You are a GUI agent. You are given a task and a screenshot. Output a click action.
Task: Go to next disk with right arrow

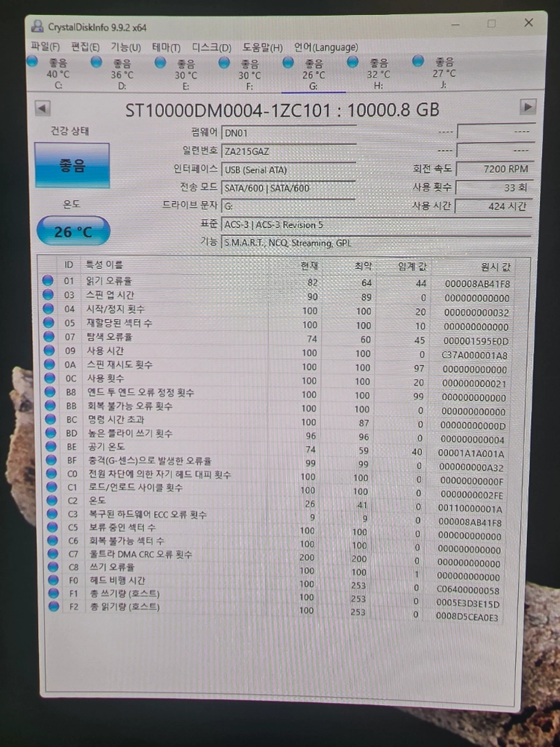528,107
